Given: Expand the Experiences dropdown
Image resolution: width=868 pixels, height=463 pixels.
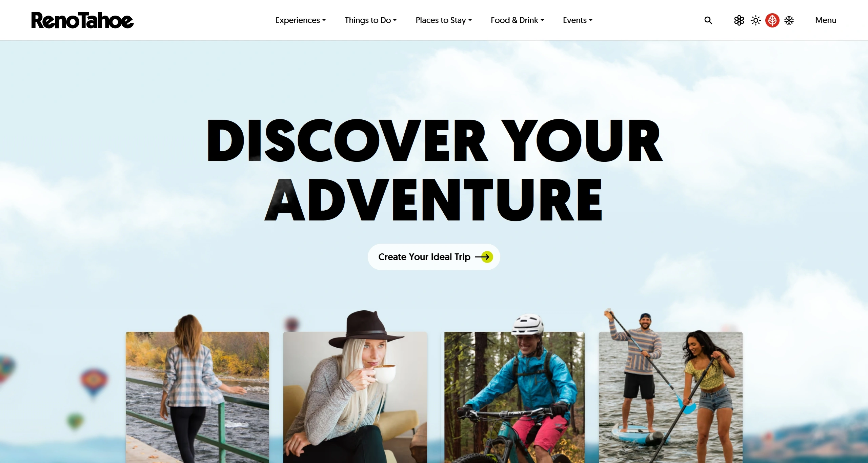Looking at the screenshot, I should coord(300,20).
